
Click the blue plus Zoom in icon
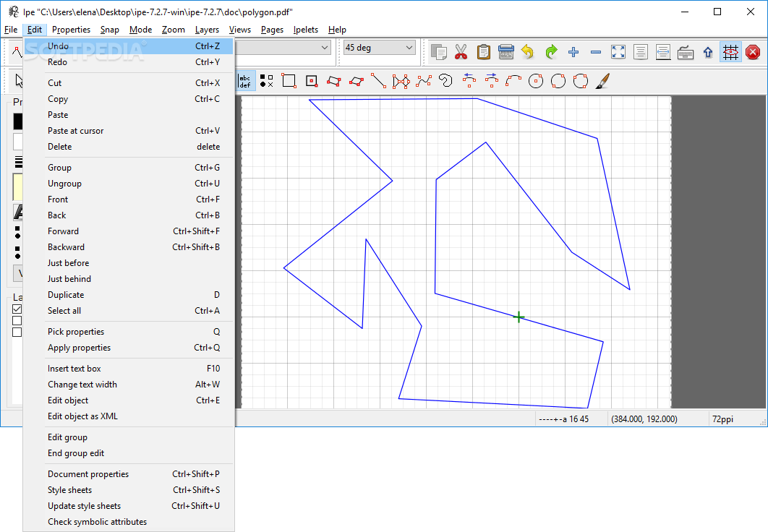pyautogui.click(x=573, y=52)
